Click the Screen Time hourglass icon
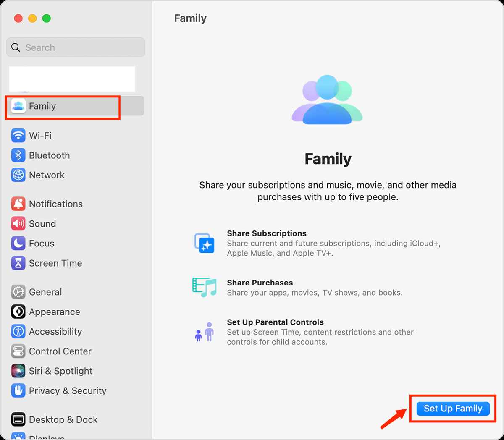The image size is (504, 440). click(x=18, y=263)
